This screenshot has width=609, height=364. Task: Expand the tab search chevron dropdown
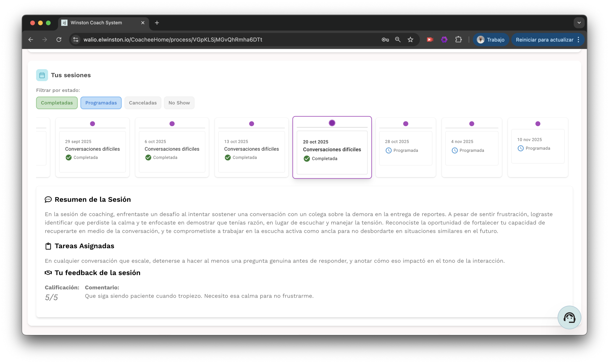(x=579, y=23)
